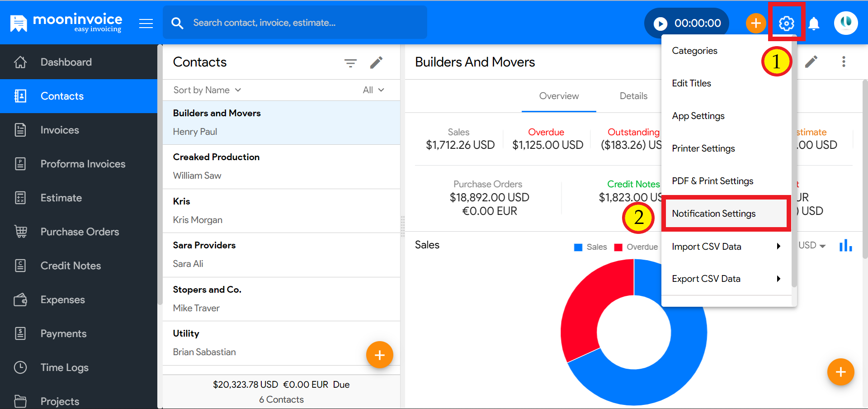Image resolution: width=868 pixels, height=409 pixels.
Task: Open the USD currency dropdown
Action: [812, 245]
